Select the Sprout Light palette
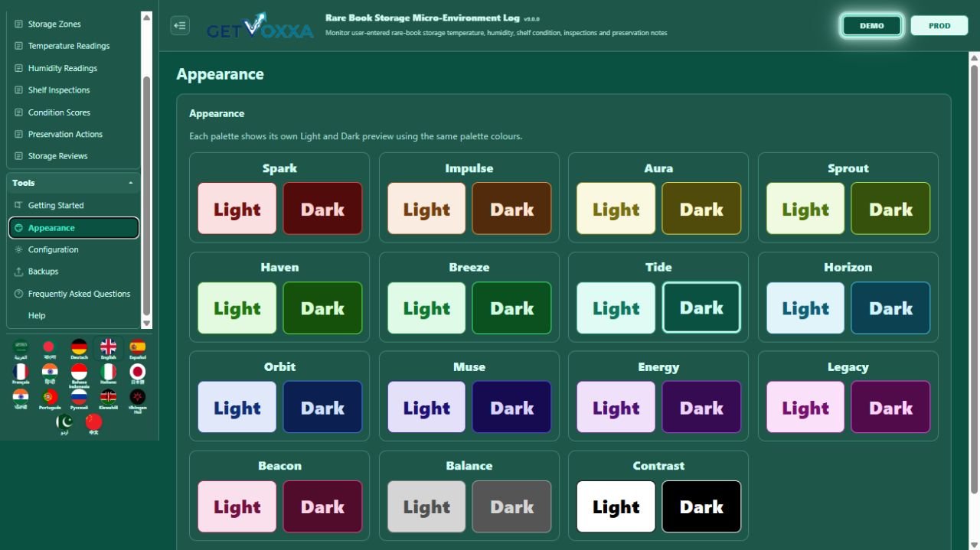The height and width of the screenshot is (550, 980). point(805,209)
